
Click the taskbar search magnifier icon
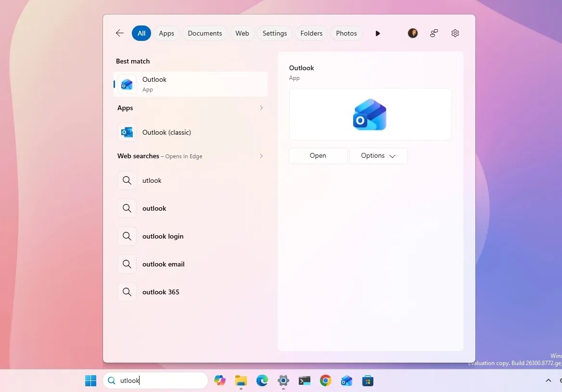click(x=112, y=380)
